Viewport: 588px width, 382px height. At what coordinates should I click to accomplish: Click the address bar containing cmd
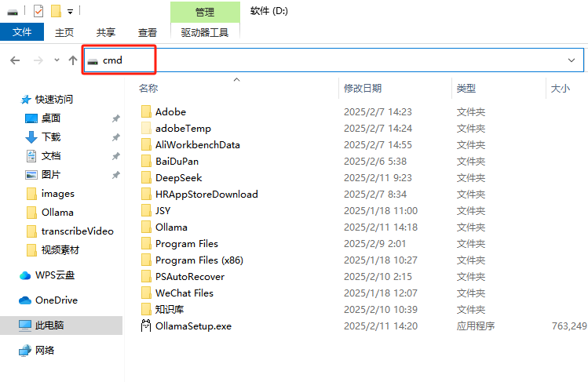click(334, 60)
